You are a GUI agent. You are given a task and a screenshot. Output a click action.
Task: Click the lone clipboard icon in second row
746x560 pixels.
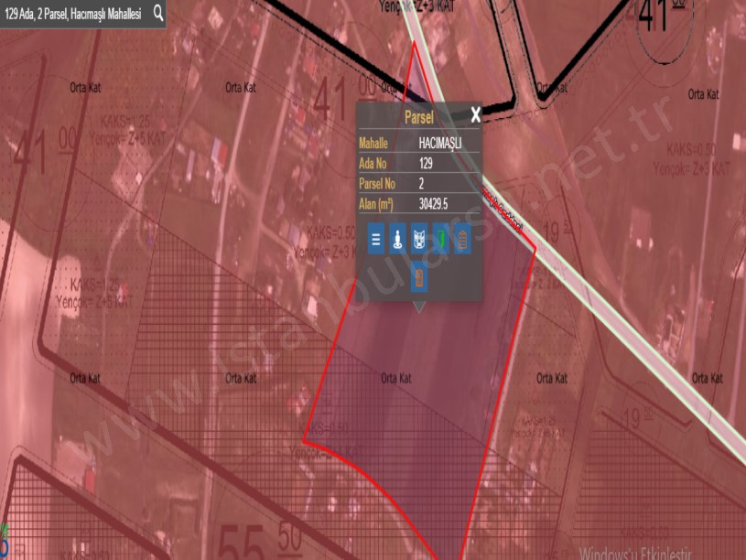pos(419,276)
